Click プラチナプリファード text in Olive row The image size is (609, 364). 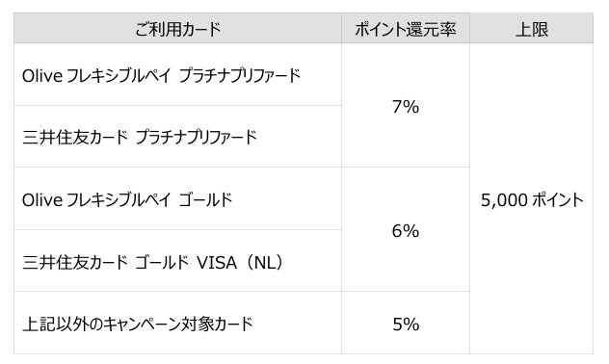240,75
